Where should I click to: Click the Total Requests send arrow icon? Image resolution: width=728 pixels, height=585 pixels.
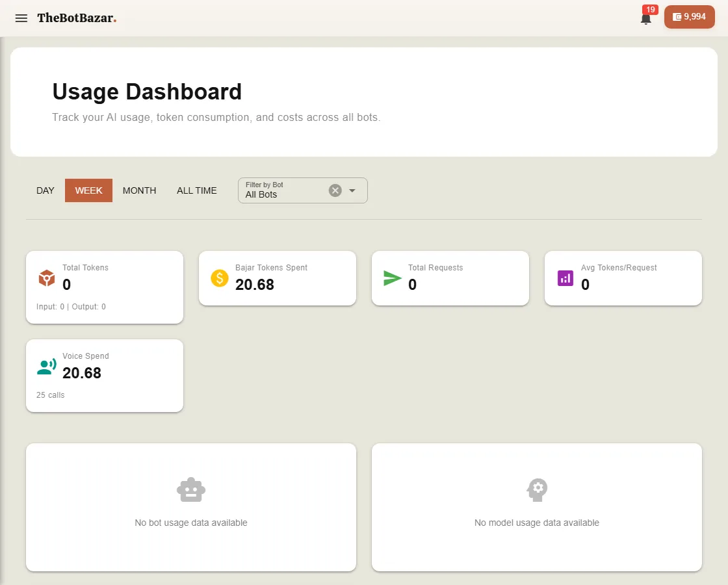pos(393,278)
